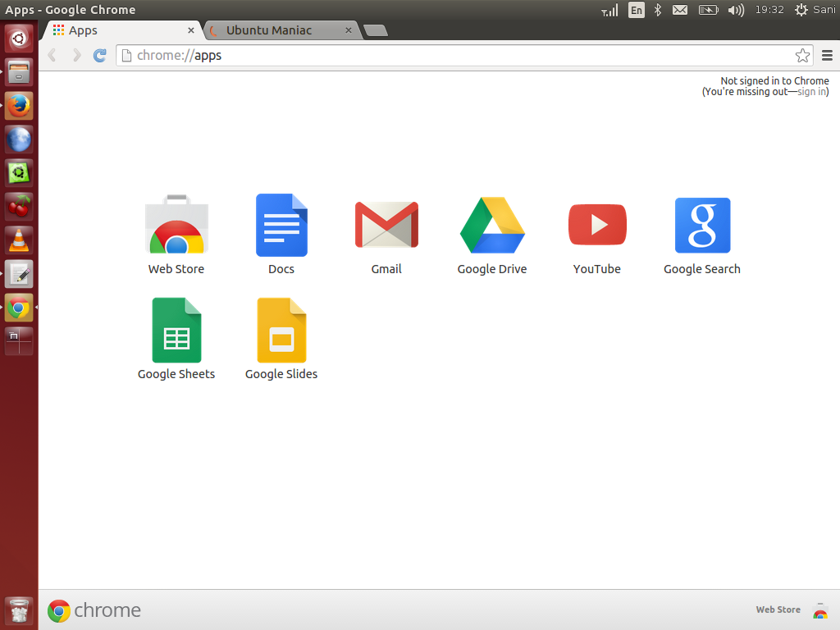The image size is (840, 630).
Task: Open the sound volume indicator
Action: pos(736,10)
